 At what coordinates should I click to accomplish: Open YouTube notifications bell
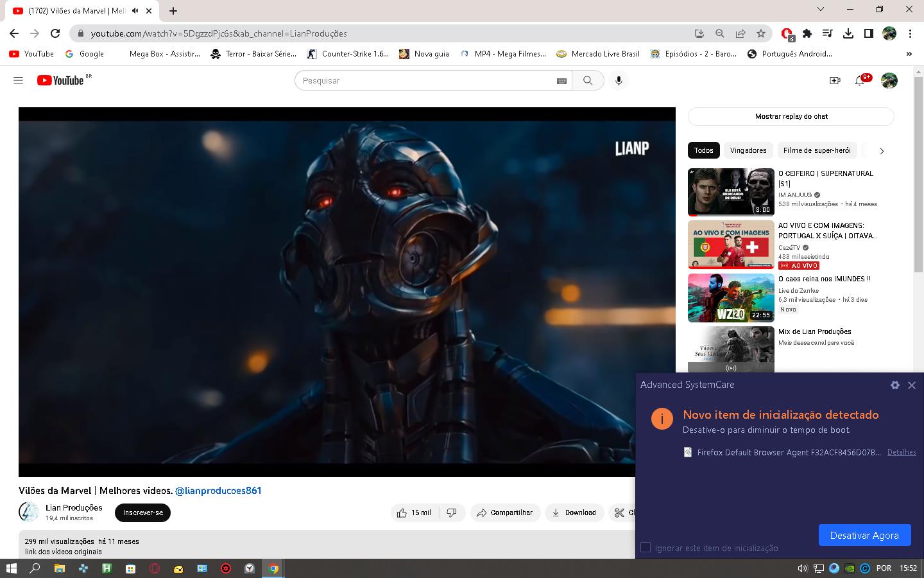[860, 80]
